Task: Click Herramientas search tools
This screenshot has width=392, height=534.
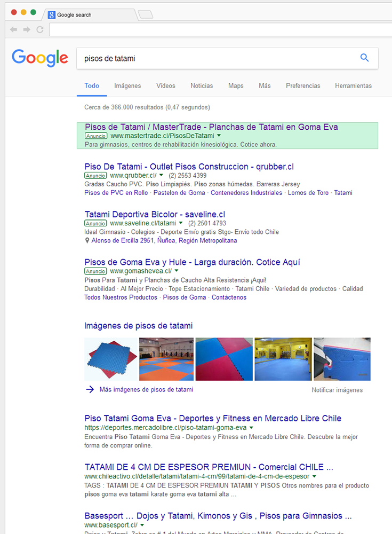Action: coord(353,86)
